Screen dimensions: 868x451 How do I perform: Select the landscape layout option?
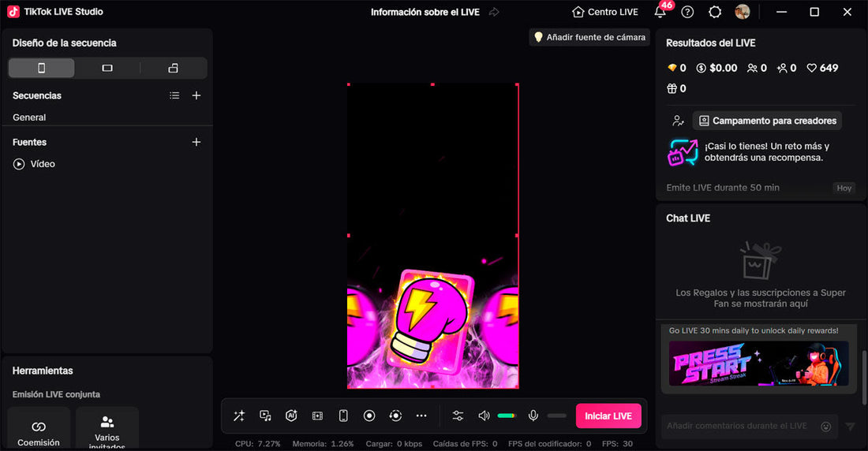107,68
